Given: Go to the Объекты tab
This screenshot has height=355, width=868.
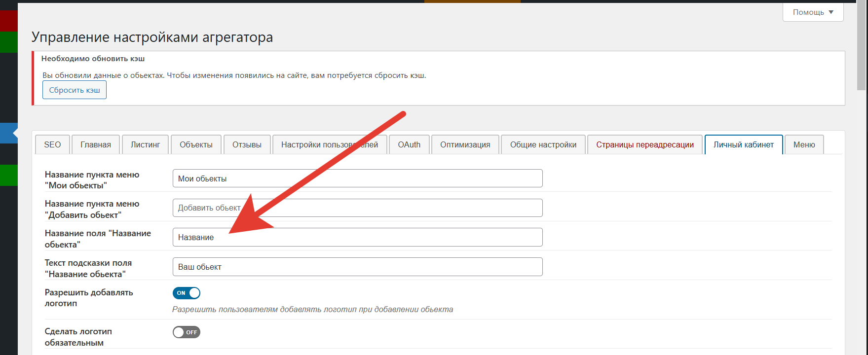Looking at the screenshot, I should point(196,144).
